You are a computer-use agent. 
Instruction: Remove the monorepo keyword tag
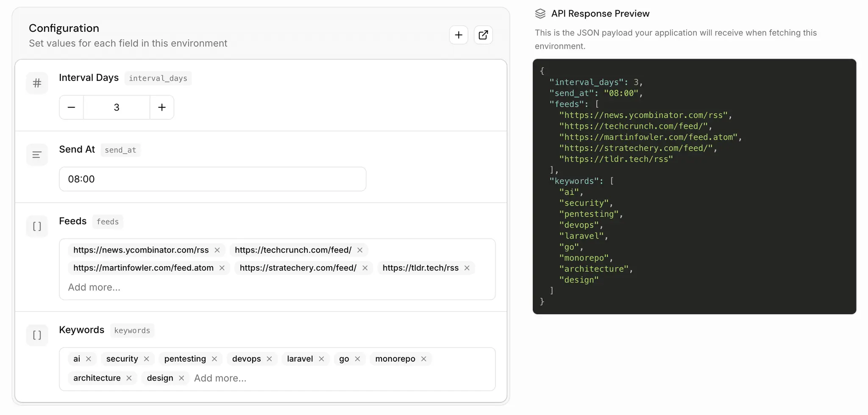423,359
